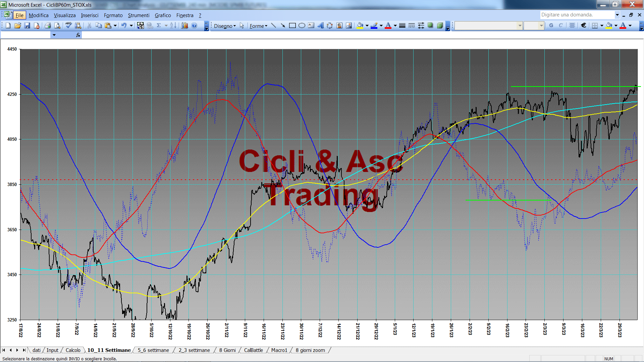Click the Open file folder icon
This screenshot has height=362, width=644.
click(18, 25)
